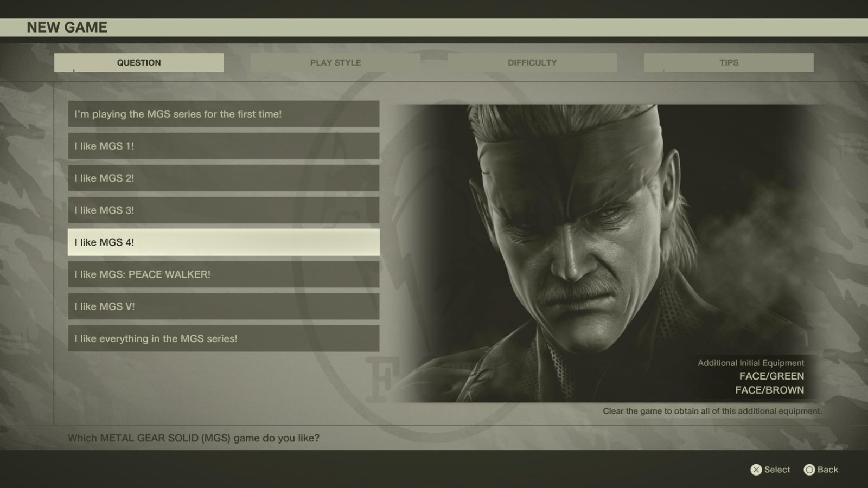Viewport: 868px width, 488px height.
Task: Select the QUESTION tab
Action: point(139,62)
